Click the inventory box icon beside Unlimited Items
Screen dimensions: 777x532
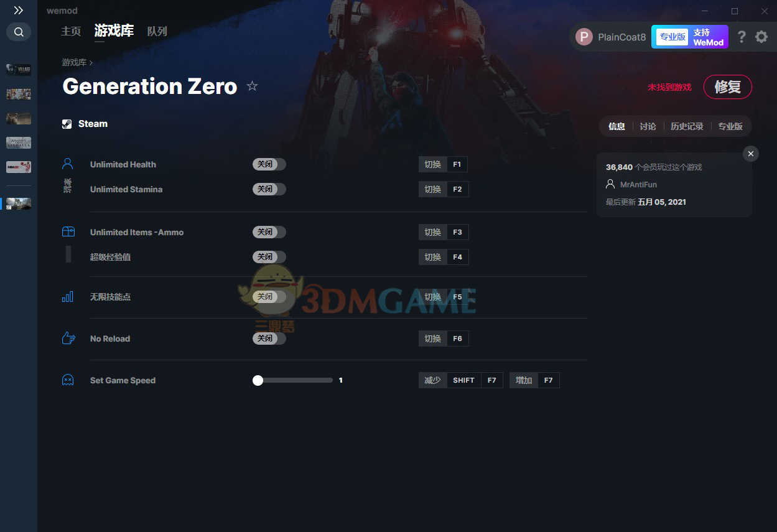coord(68,231)
